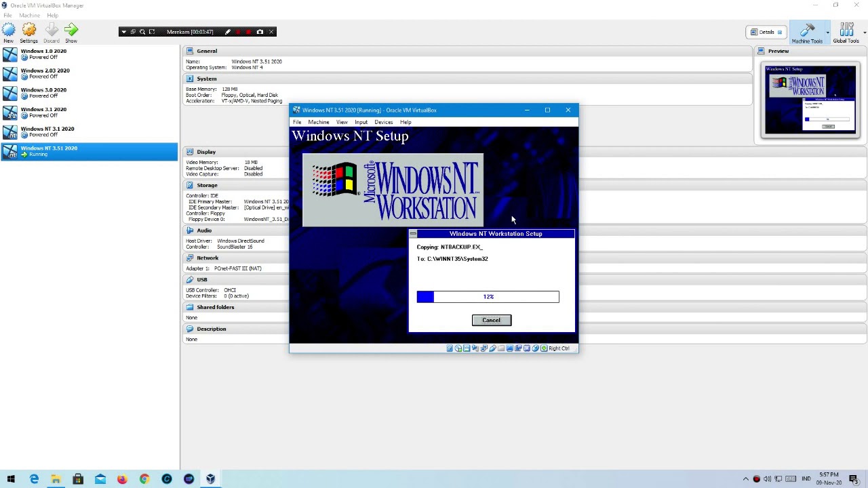Screen dimensions: 868x488
Task: Click the audio icon in VM status bar
Action: pos(475,348)
